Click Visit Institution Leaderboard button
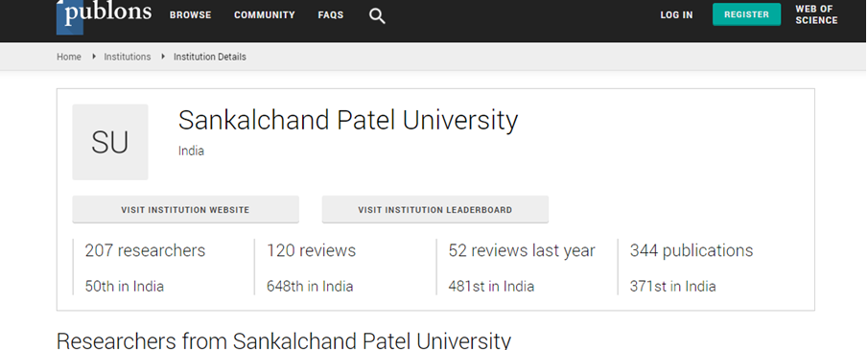Screen dimensions: 868x350 (435, 210)
